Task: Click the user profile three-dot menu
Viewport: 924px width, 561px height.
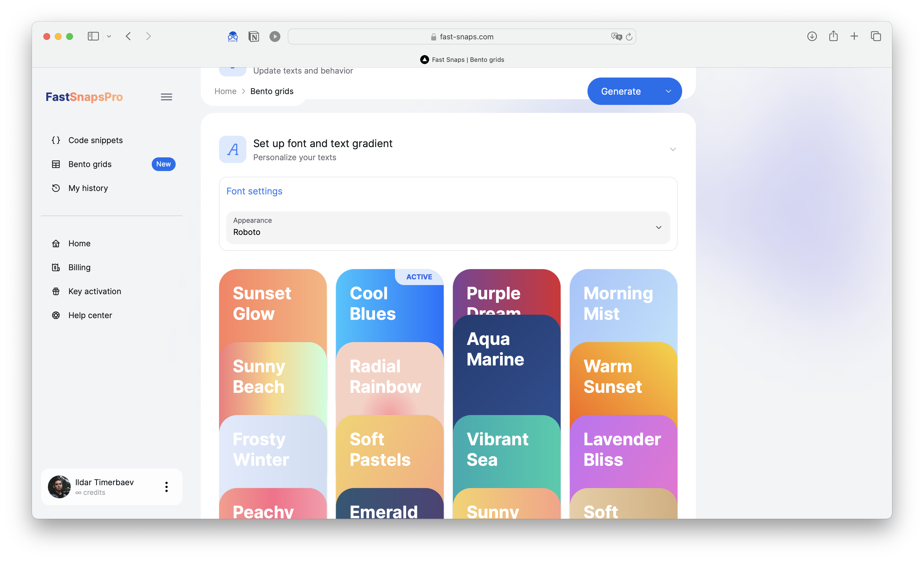Action: pos(167,487)
